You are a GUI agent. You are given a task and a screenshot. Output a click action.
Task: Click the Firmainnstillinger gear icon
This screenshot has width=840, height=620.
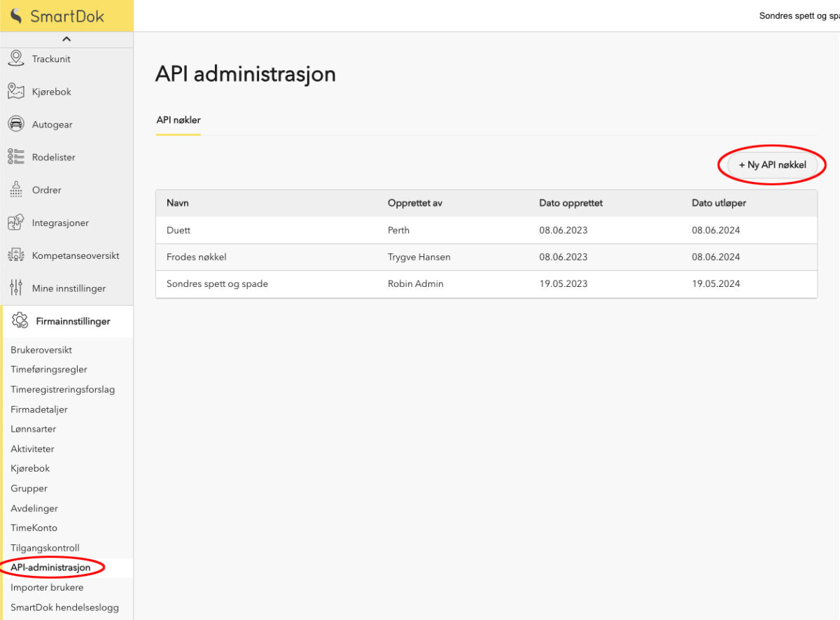pos(20,320)
